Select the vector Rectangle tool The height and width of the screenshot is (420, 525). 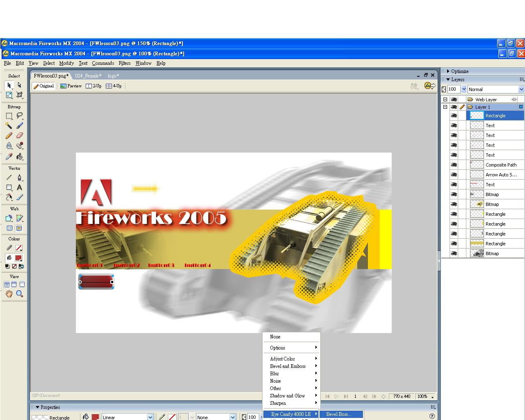(x=9, y=187)
